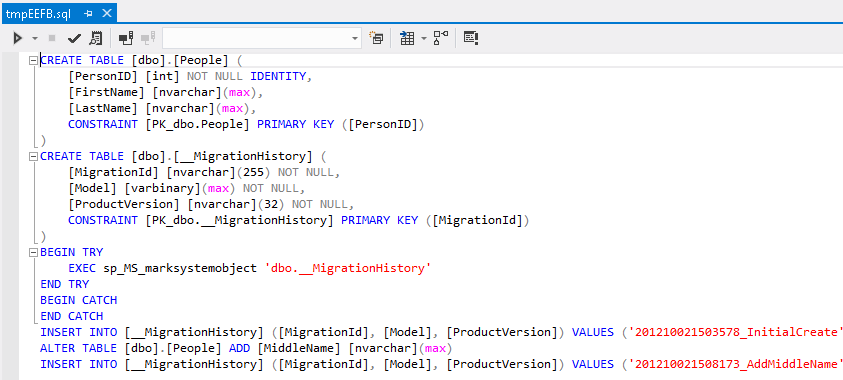Click IDENTITY keyword on PersonID line
Screen dimensions: 843x380
(x=278, y=76)
